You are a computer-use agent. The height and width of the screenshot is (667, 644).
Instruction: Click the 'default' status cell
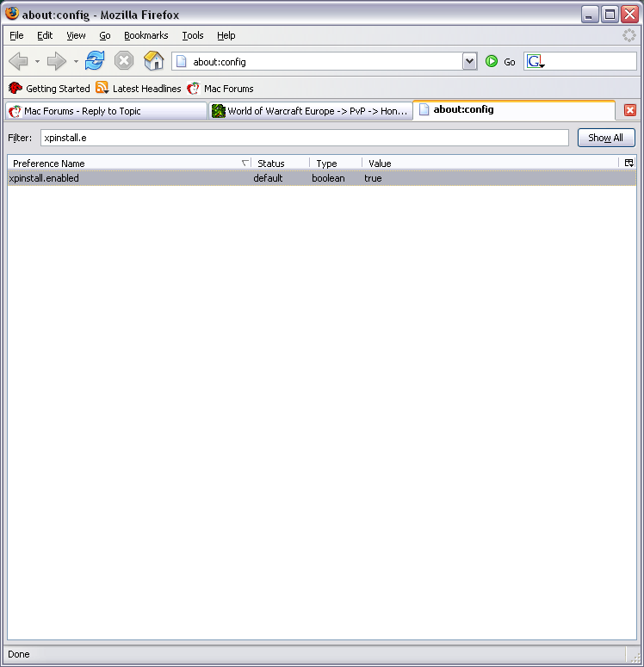[x=268, y=178]
